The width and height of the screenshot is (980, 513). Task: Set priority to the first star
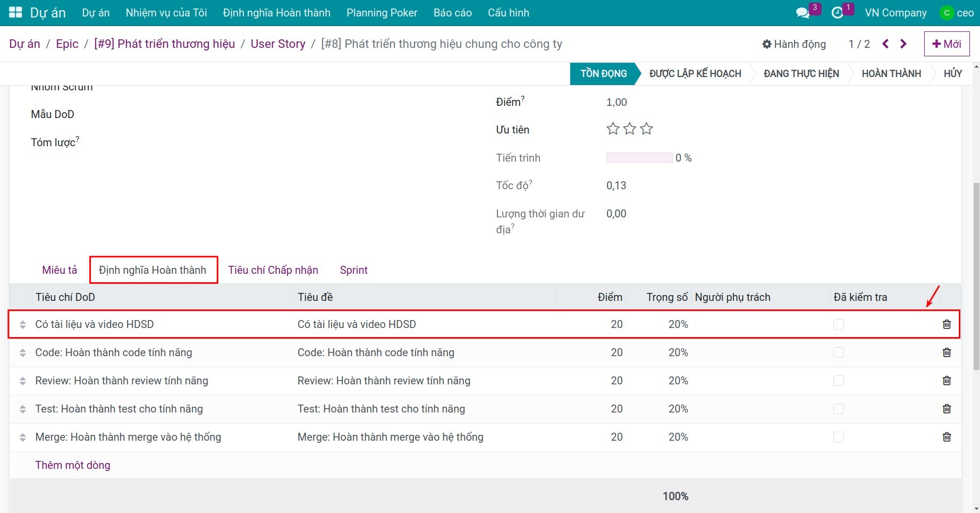click(613, 129)
